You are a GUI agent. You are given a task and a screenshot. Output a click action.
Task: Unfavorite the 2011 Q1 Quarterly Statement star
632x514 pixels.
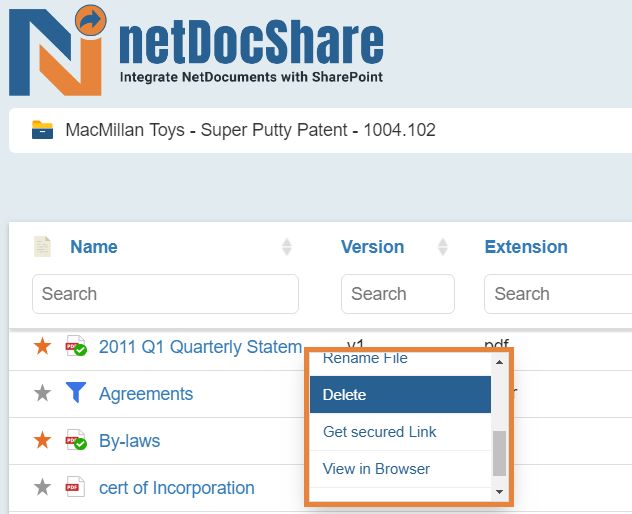pyautogui.click(x=42, y=346)
